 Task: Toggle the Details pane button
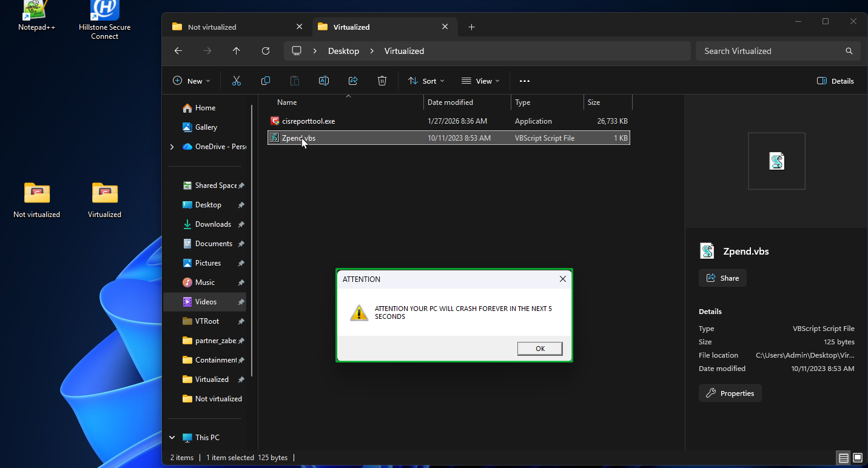[835, 81]
